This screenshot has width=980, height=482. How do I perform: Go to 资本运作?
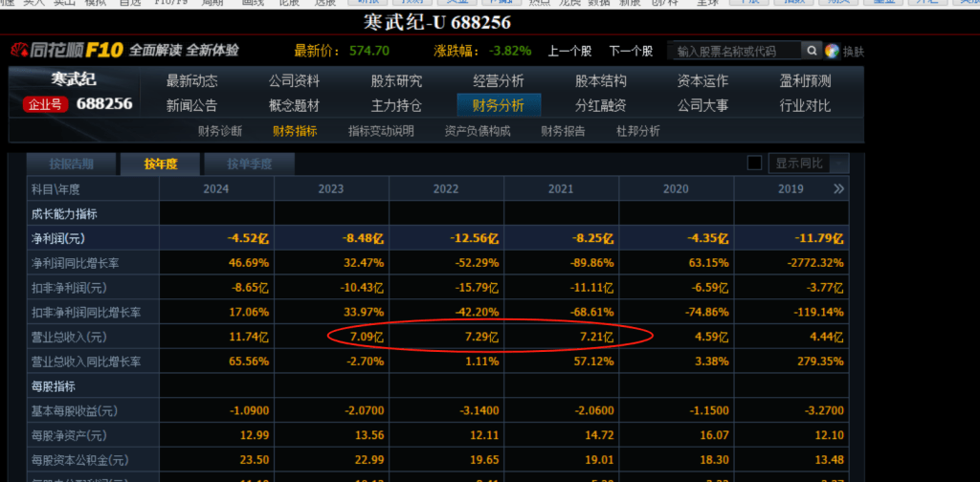(x=703, y=81)
